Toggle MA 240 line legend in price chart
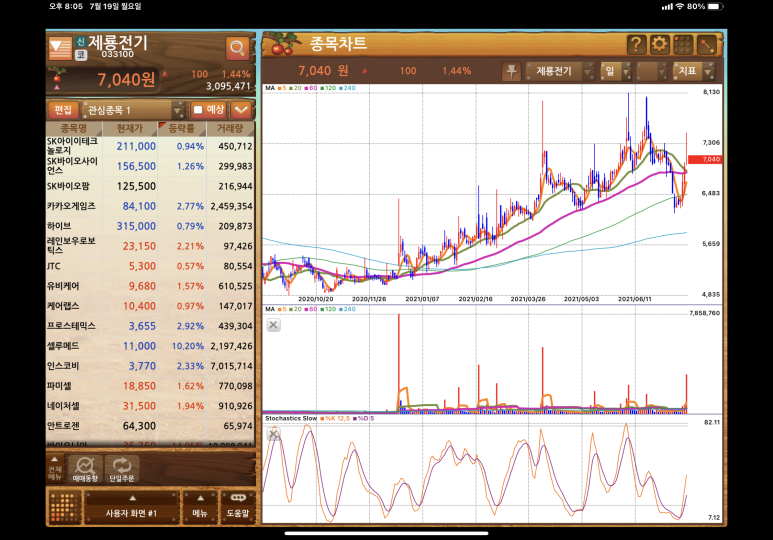 coord(348,88)
